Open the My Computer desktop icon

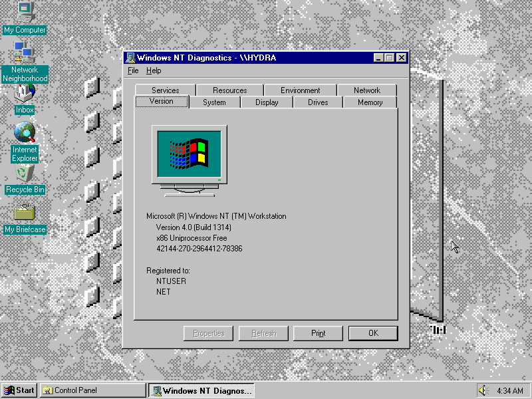pyautogui.click(x=25, y=11)
